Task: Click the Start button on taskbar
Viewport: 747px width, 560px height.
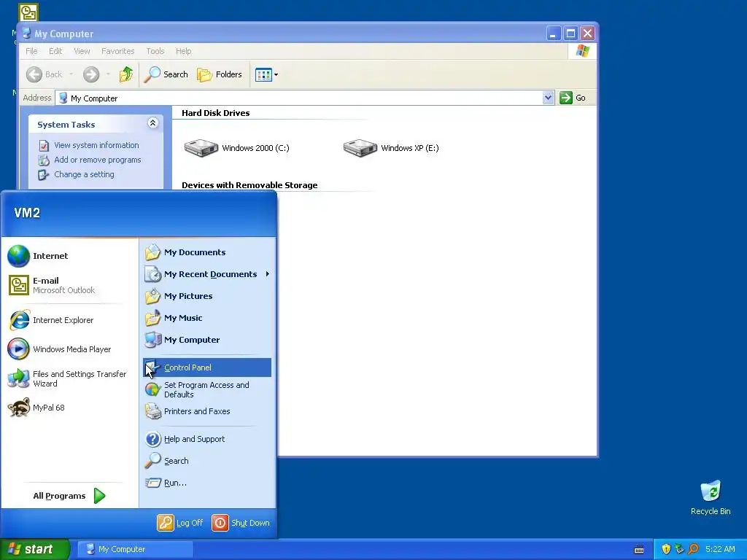Action: click(34, 549)
